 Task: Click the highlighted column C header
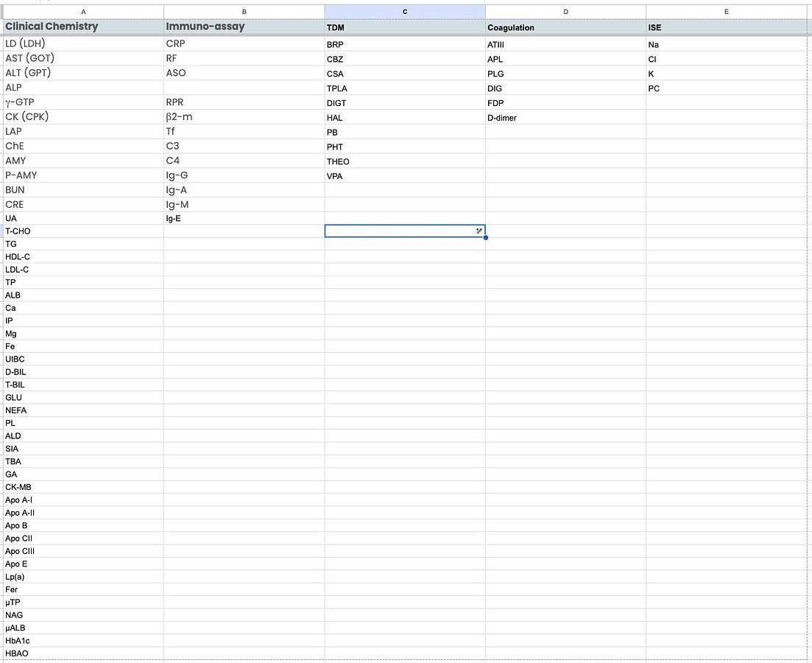[x=405, y=12]
